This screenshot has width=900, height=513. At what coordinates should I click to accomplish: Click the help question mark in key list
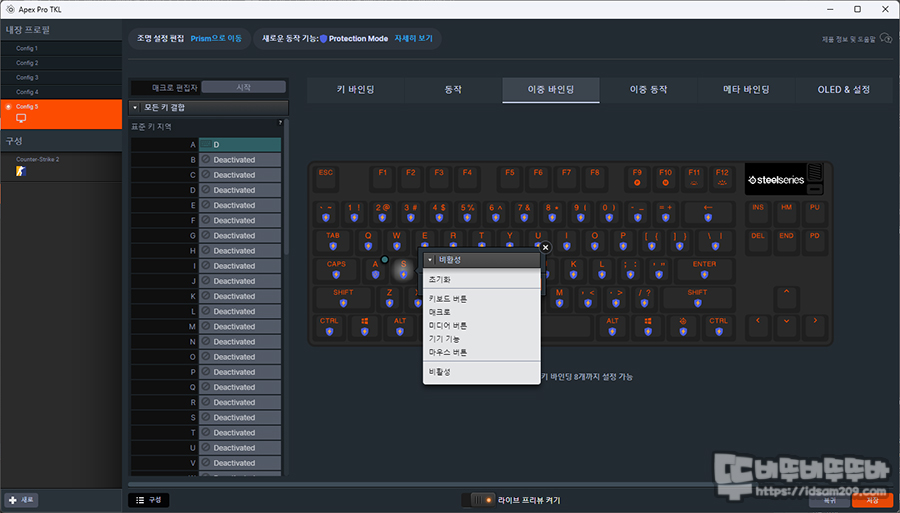coord(280,123)
